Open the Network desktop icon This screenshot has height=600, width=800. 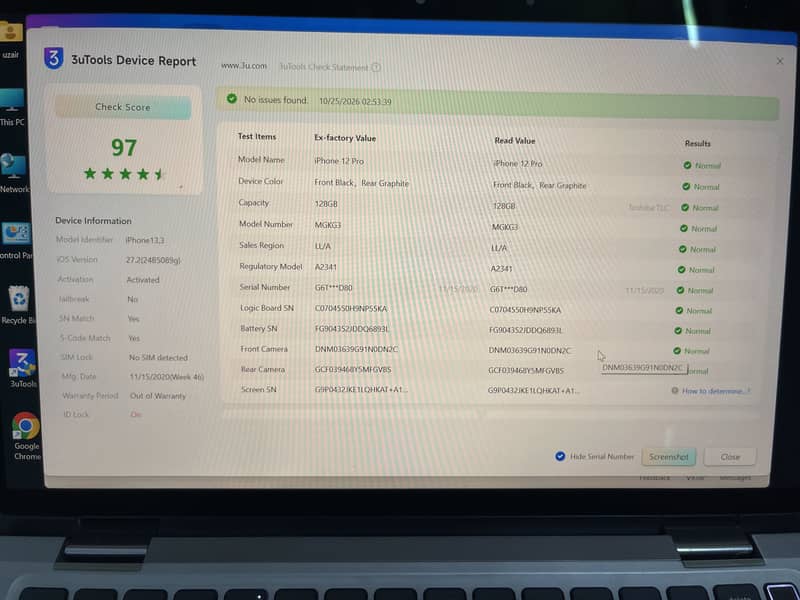tap(14, 173)
